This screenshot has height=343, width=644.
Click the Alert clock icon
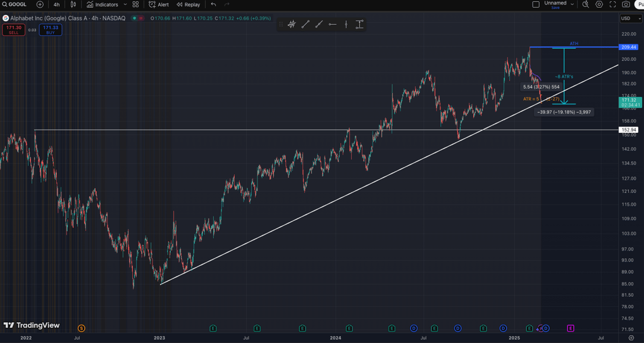152,4
